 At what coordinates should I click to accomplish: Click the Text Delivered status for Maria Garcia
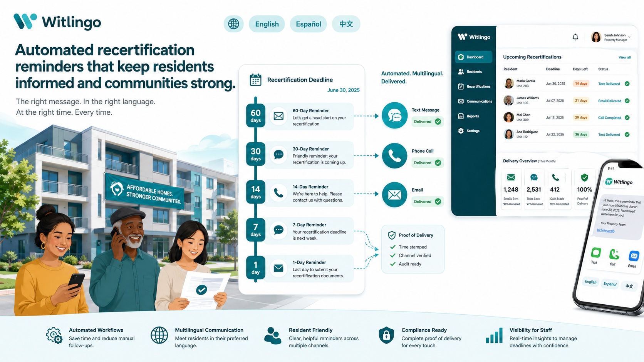pos(609,84)
